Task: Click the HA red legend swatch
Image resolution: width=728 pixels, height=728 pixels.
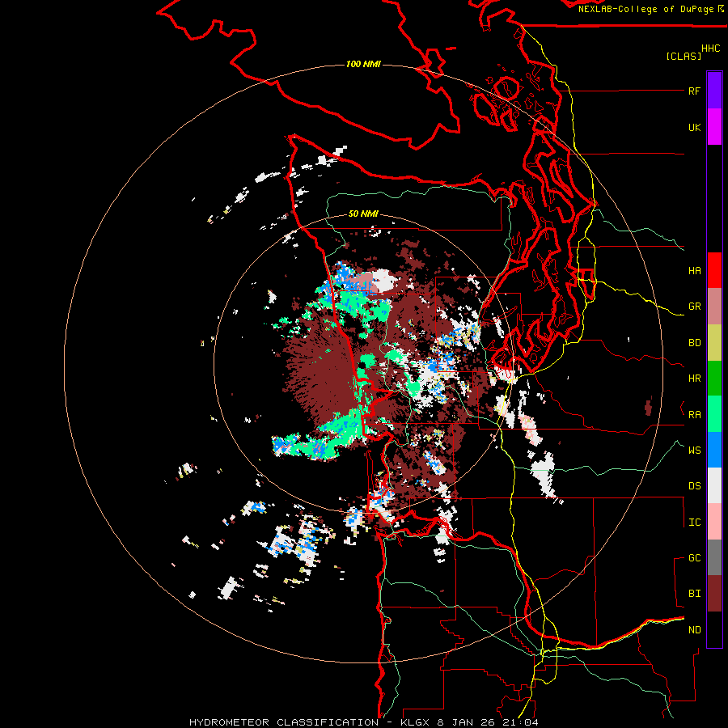Action: 714,270
